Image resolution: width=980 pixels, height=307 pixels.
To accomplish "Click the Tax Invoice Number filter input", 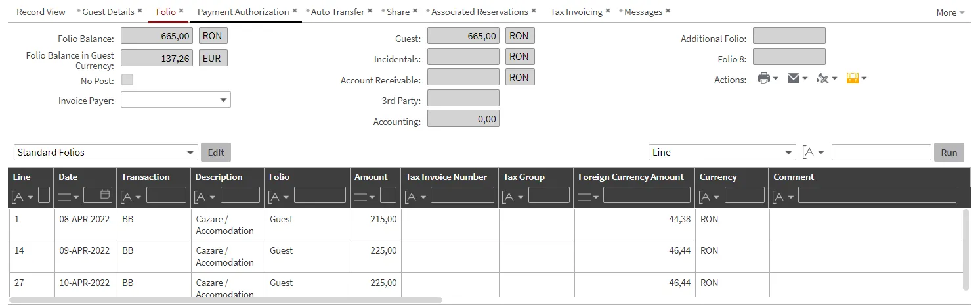I will (x=462, y=195).
